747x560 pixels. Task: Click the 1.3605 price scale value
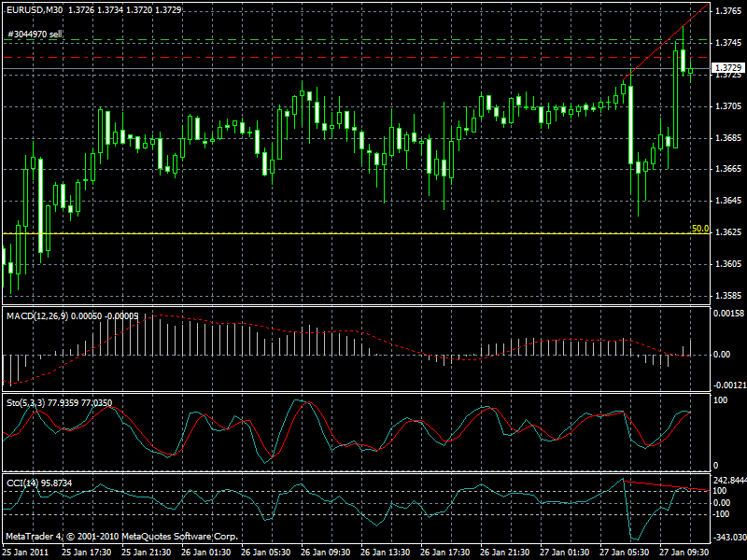(x=728, y=264)
